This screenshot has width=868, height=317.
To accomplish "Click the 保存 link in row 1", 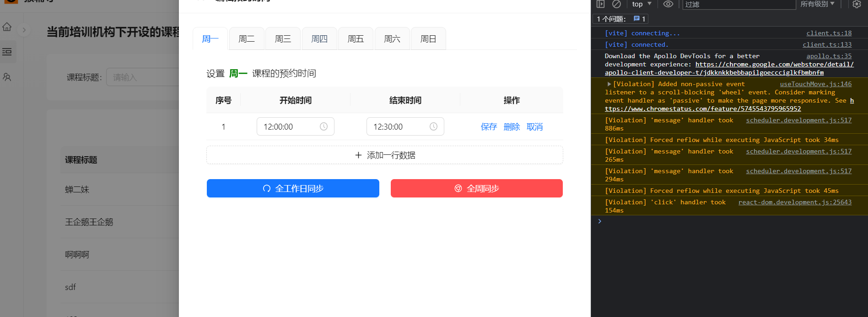I will point(489,127).
